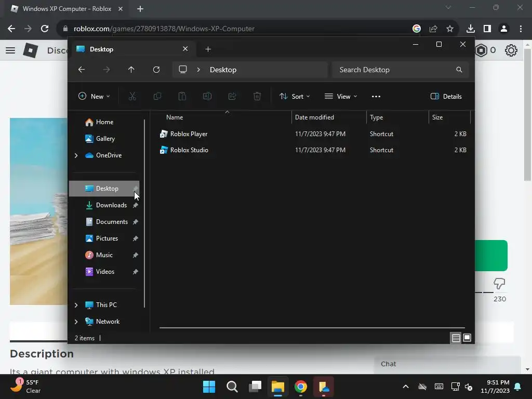Toggle the Details pane
532x399 pixels.
click(446, 96)
